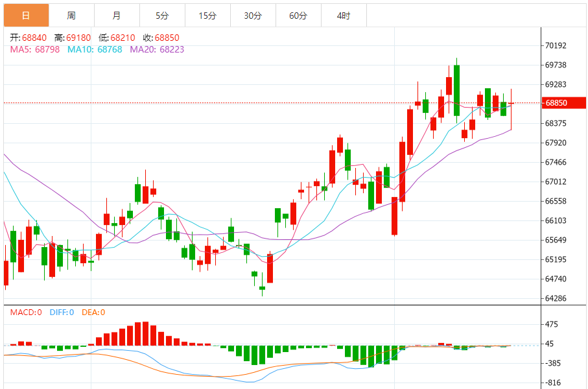Click the MA20: 68223 indicator label
Viewport: 588px width, 389px height.
(157, 49)
